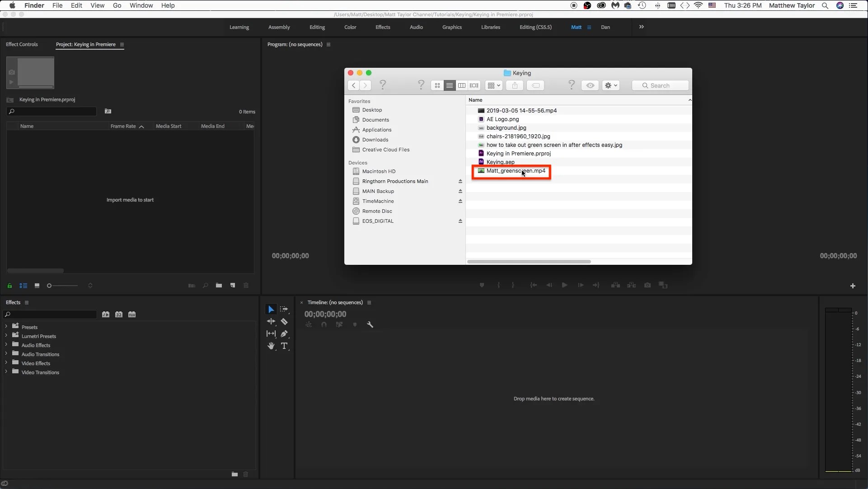Toggle Snap in the Timeline
Viewport: 868px width, 489px height.
[x=324, y=324]
